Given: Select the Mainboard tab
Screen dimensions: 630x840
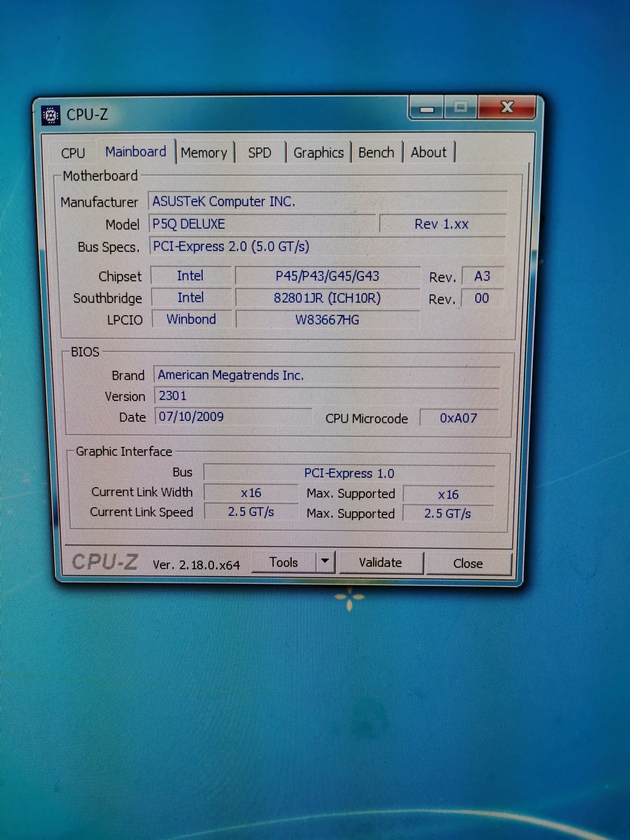Looking at the screenshot, I should tap(136, 151).
